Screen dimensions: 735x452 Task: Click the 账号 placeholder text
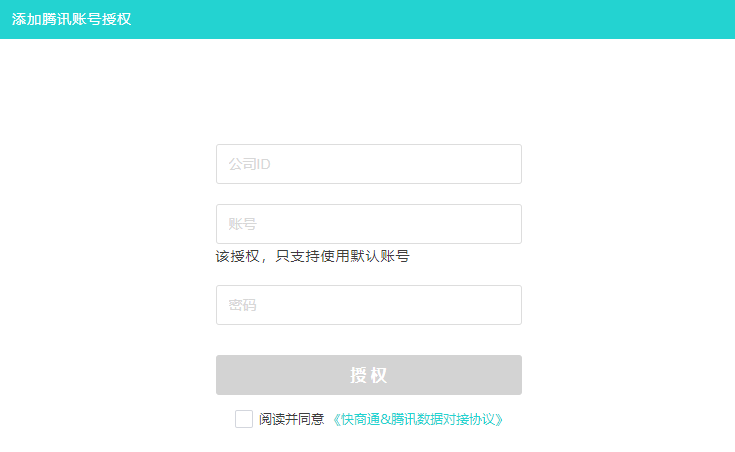[x=242, y=224]
